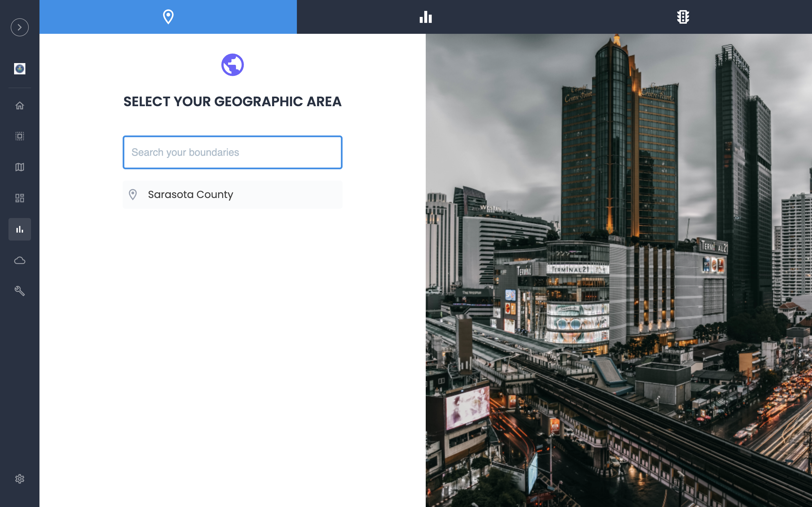Switch to the traffic light tab
This screenshot has width=812, height=507.
[x=683, y=17]
